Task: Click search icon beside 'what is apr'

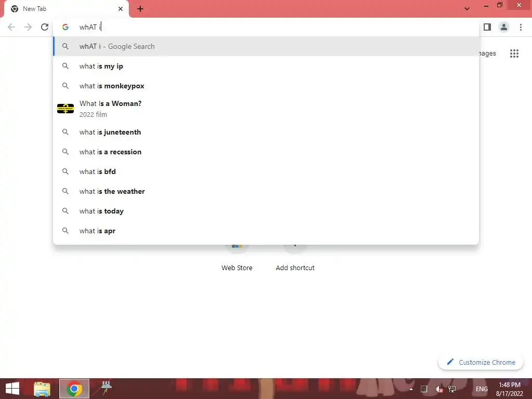Action: pos(65,230)
